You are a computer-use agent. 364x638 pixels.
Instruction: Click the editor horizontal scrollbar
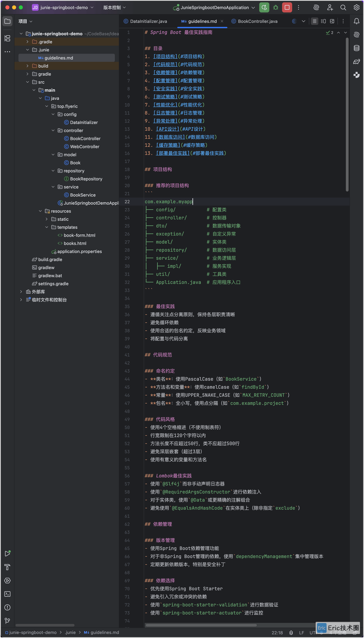click(201, 625)
